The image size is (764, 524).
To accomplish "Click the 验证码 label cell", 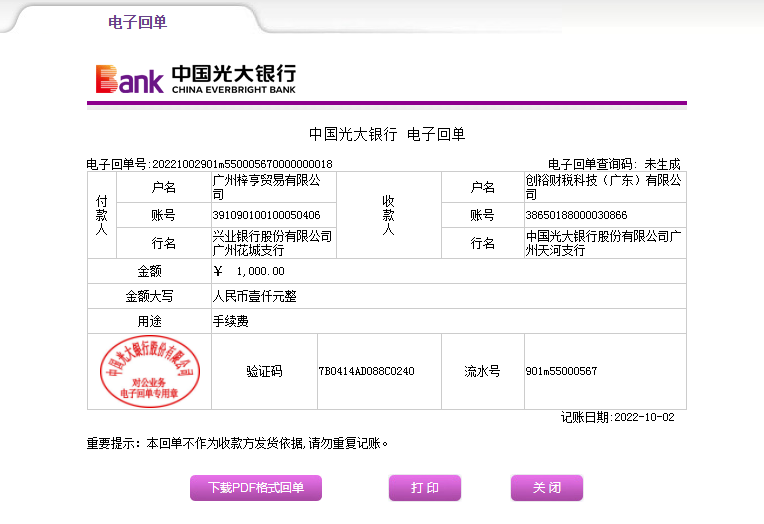I will pyautogui.click(x=264, y=371).
